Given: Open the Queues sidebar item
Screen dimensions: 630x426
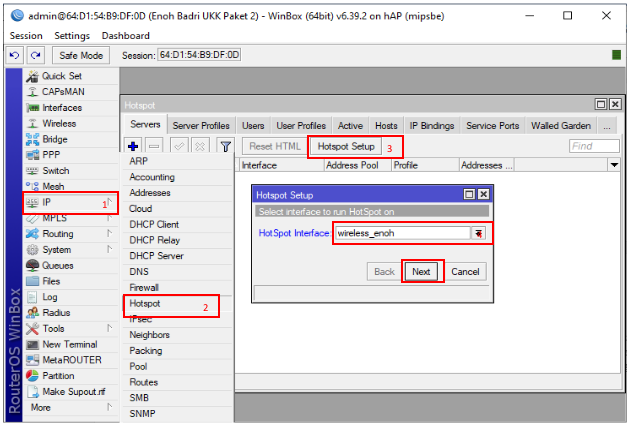Looking at the screenshot, I should click(71, 266).
